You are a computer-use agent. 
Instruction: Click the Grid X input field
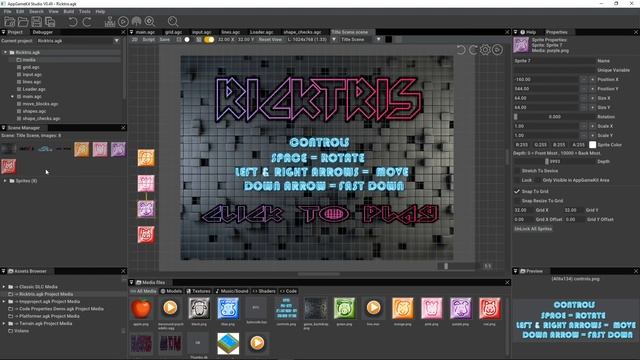click(523, 210)
